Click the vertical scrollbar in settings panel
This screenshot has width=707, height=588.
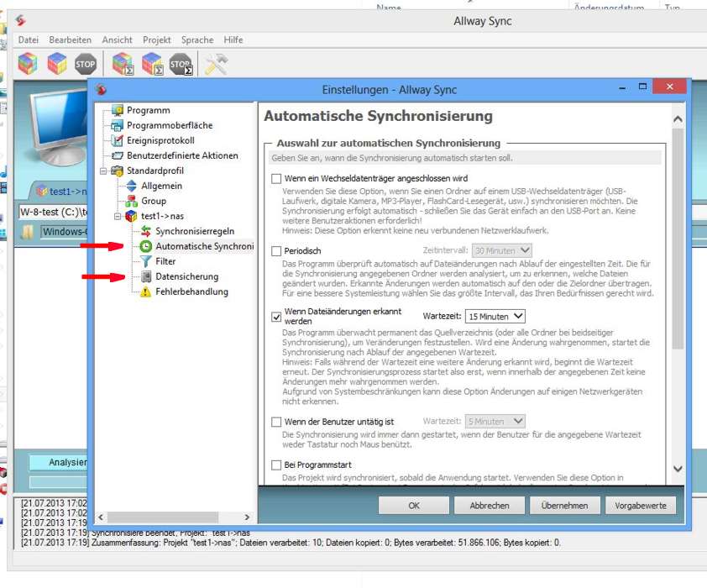678,239
